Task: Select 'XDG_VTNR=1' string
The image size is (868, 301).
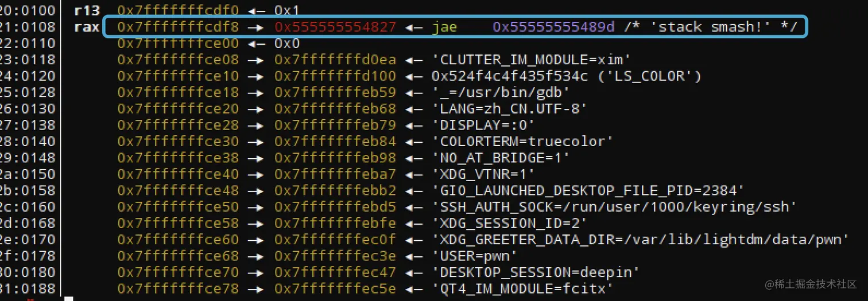Action: pos(483,174)
